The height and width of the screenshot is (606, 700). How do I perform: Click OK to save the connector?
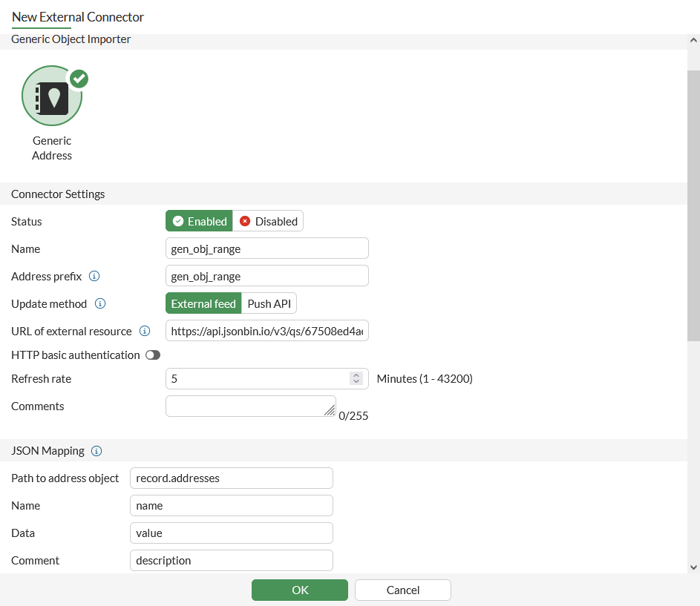click(x=300, y=590)
